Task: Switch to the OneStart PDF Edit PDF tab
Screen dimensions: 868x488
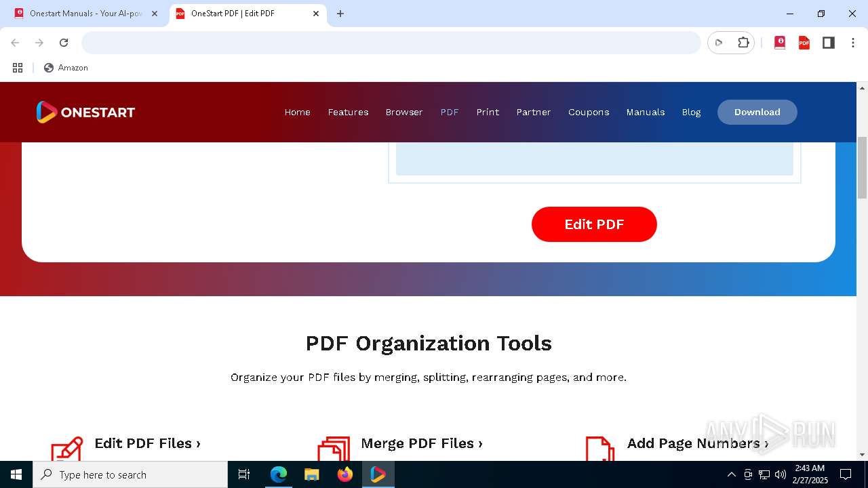Action: (x=248, y=14)
